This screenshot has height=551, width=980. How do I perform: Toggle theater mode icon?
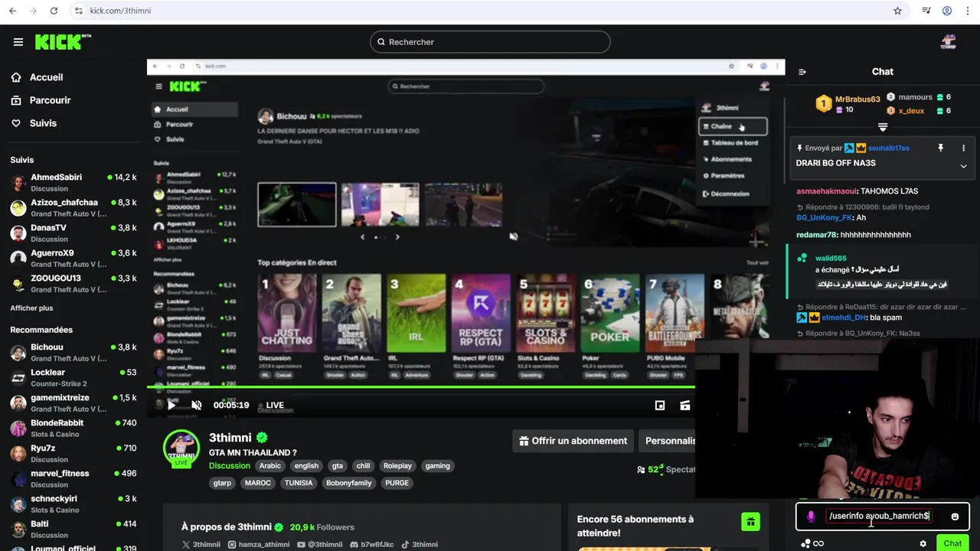(x=685, y=405)
